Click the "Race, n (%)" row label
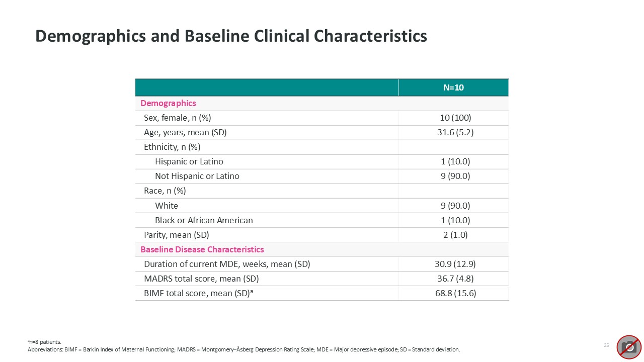This screenshot has width=644, height=362. click(x=165, y=191)
